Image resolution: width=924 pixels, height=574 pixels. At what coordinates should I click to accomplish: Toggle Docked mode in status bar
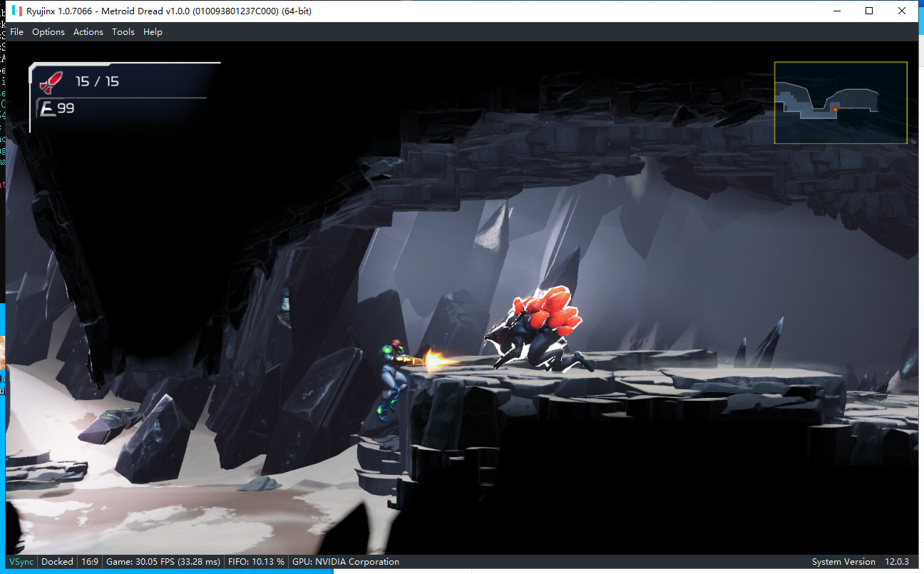(57, 562)
